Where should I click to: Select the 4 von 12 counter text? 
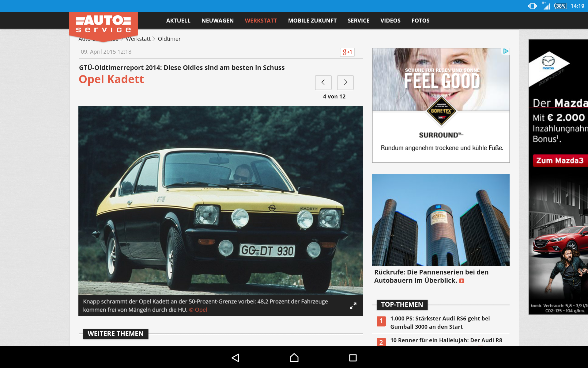334,97
